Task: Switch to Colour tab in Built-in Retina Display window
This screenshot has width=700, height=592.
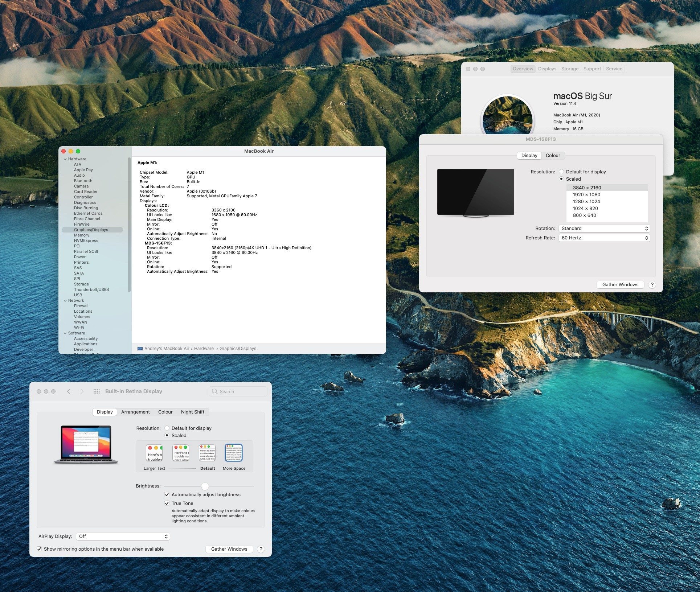Action: pyautogui.click(x=165, y=412)
